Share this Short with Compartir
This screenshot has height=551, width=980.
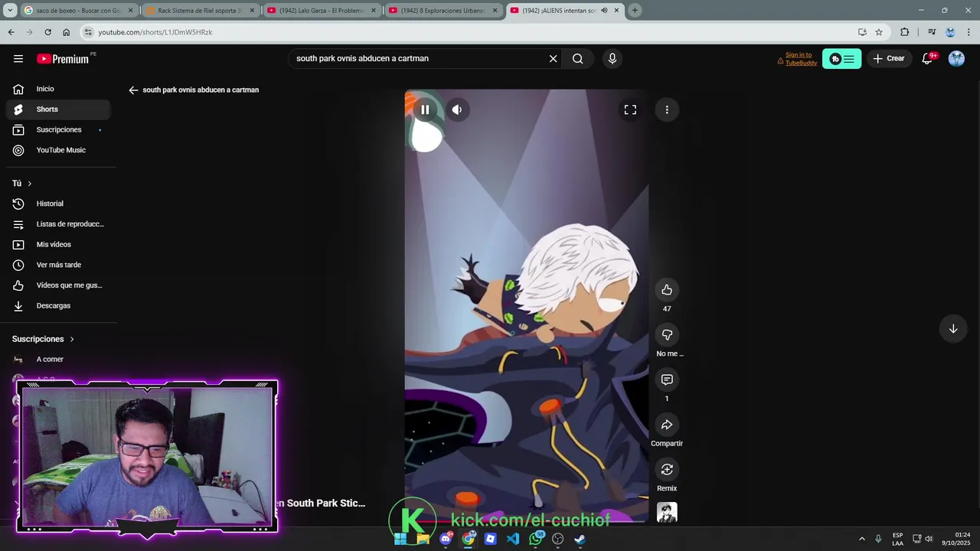(x=667, y=425)
